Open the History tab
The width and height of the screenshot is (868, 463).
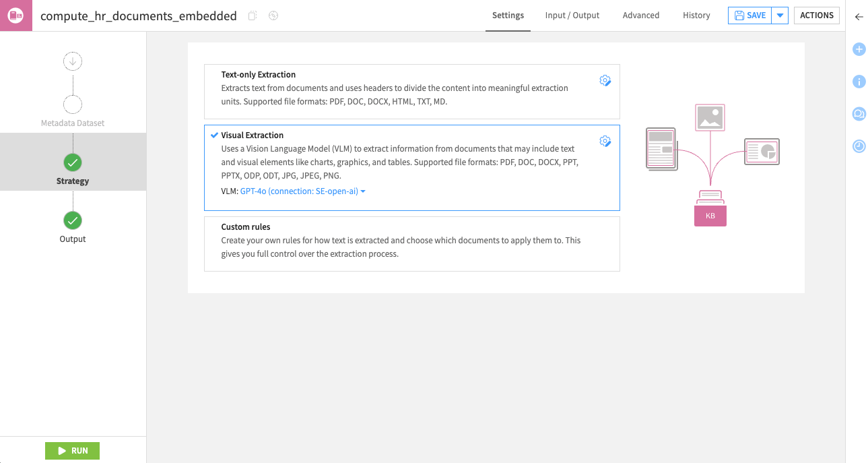(696, 16)
